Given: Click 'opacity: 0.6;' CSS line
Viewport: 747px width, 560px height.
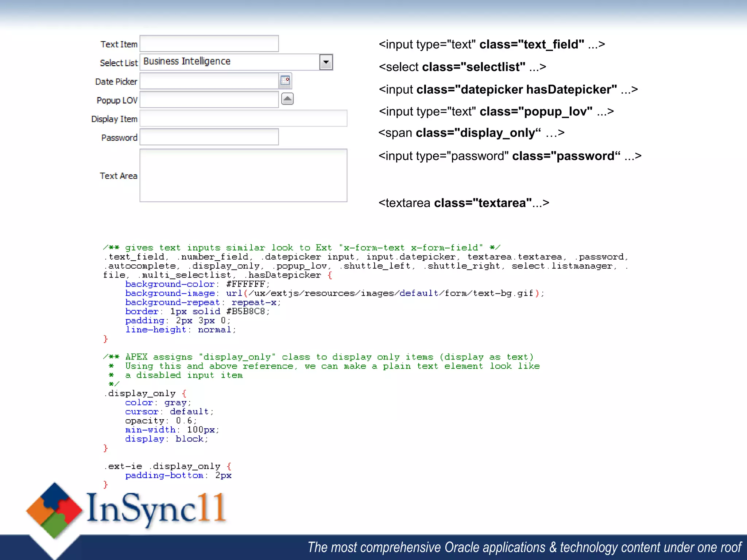Looking at the screenshot, I should [161, 421].
